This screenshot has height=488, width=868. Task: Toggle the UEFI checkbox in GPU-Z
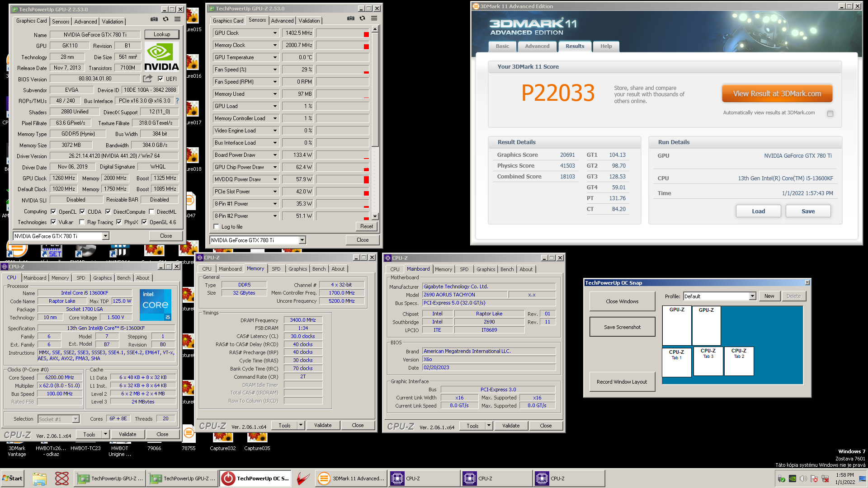click(160, 79)
